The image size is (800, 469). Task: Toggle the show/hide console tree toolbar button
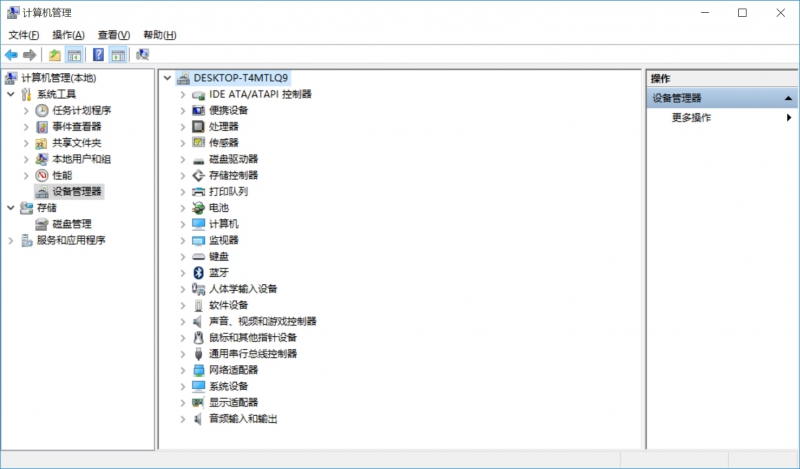73,54
